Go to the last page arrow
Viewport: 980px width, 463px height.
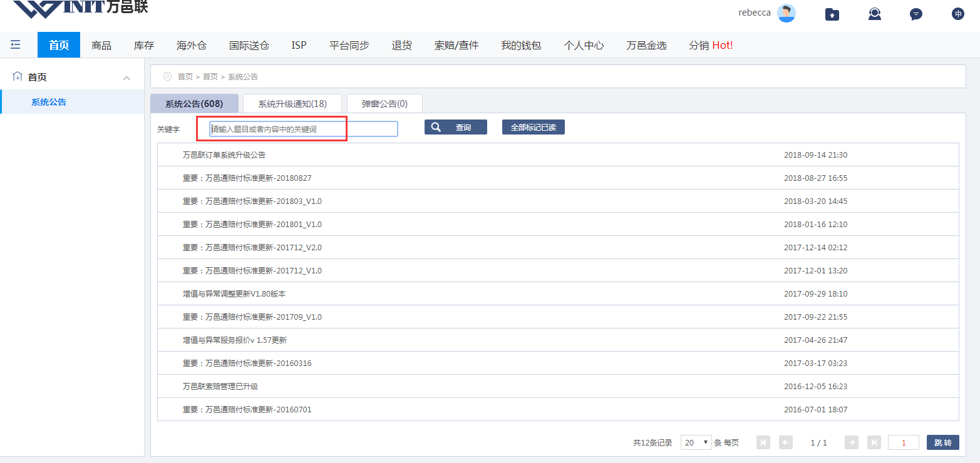[x=874, y=442]
